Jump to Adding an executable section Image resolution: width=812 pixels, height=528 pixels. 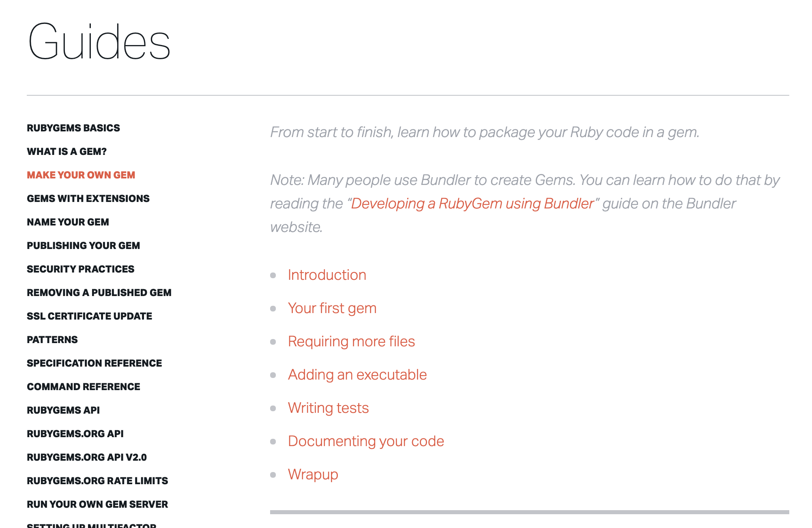[357, 375]
